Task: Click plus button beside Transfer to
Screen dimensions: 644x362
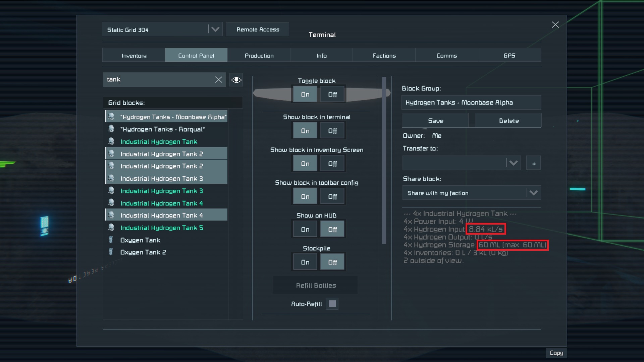Action: coord(534,164)
